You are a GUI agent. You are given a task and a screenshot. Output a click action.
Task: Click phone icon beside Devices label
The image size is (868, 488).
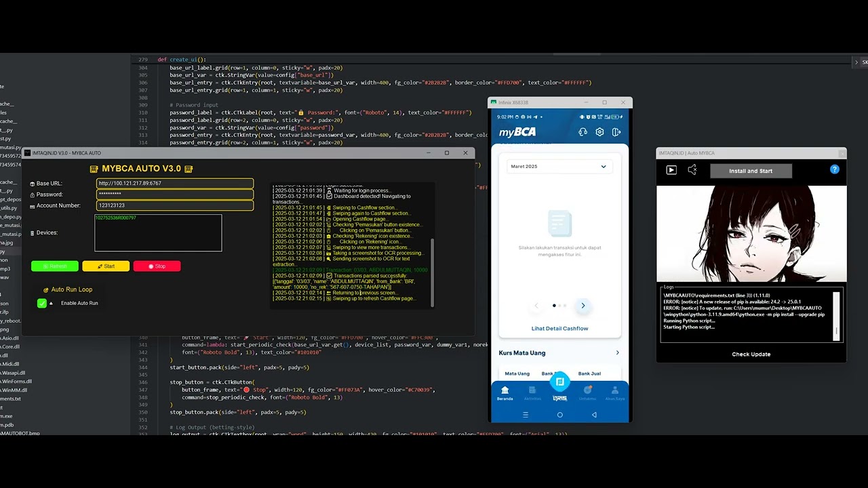coord(33,233)
